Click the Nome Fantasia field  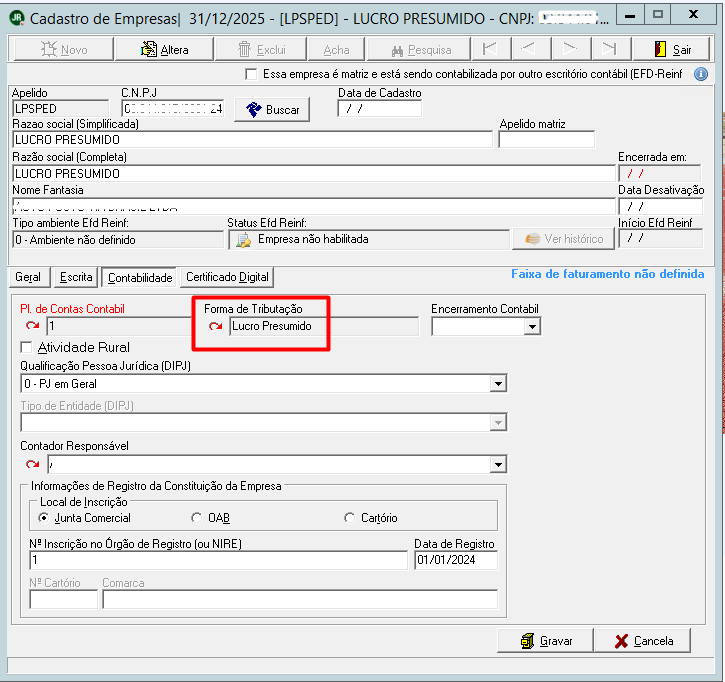[x=313, y=206]
